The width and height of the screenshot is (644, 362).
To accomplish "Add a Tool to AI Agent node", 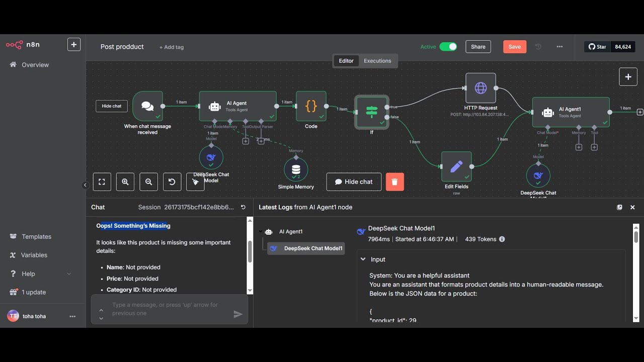I will (x=246, y=141).
